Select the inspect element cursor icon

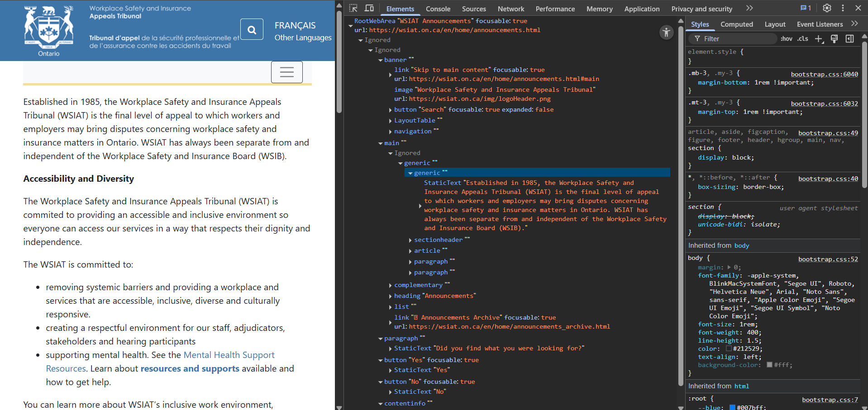[353, 8]
